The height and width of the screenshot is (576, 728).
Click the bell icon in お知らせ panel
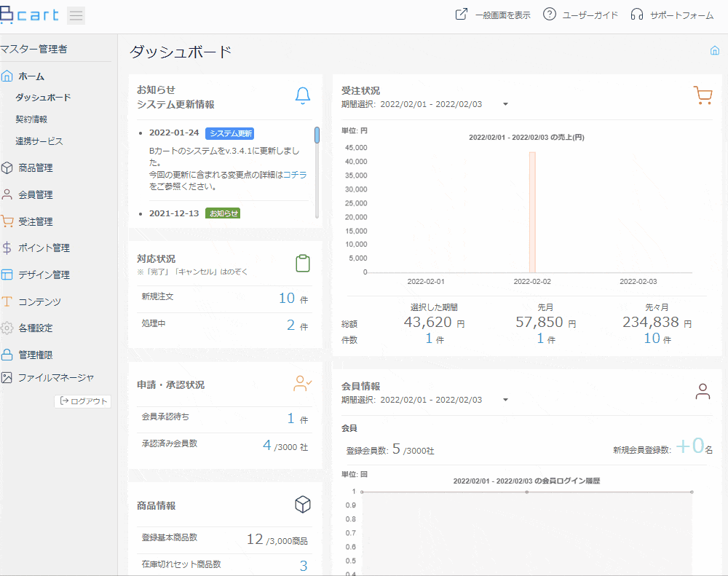click(303, 95)
